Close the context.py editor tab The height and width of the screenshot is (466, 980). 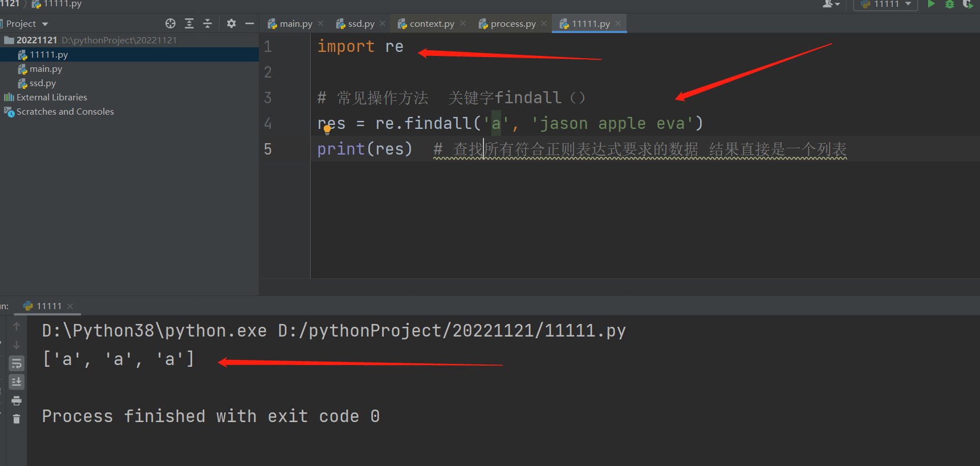[463, 24]
